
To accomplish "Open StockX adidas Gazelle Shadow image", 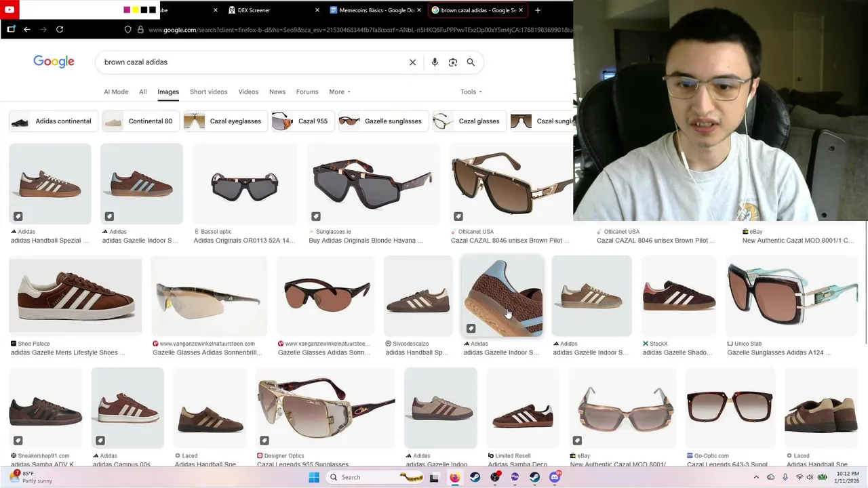I will pyautogui.click(x=679, y=296).
